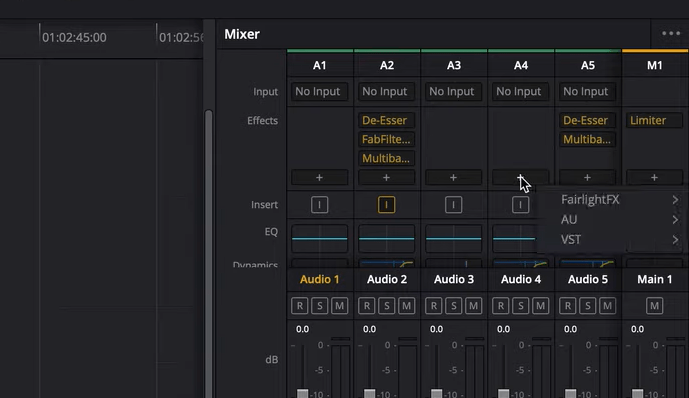This screenshot has height=398, width=689.
Task: Open the A4 No Input selector
Action: coord(520,91)
